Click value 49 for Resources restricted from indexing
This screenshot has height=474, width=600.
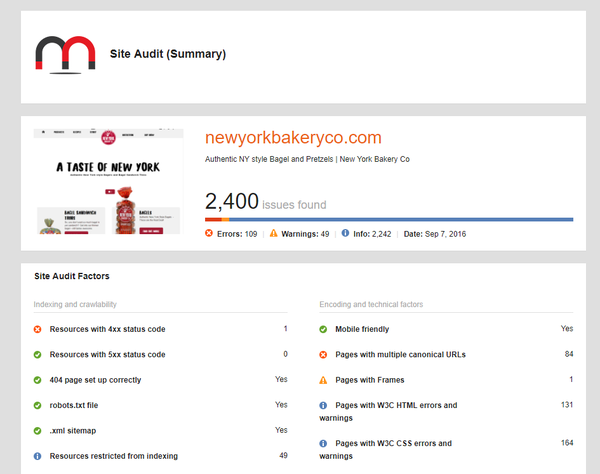coord(283,455)
